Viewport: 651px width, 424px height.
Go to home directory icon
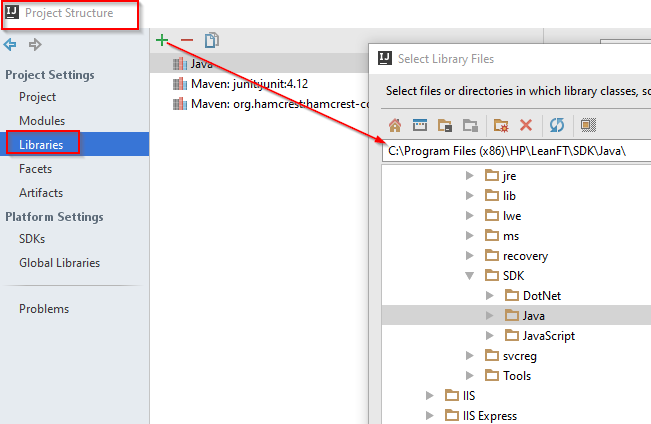pyautogui.click(x=395, y=125)
